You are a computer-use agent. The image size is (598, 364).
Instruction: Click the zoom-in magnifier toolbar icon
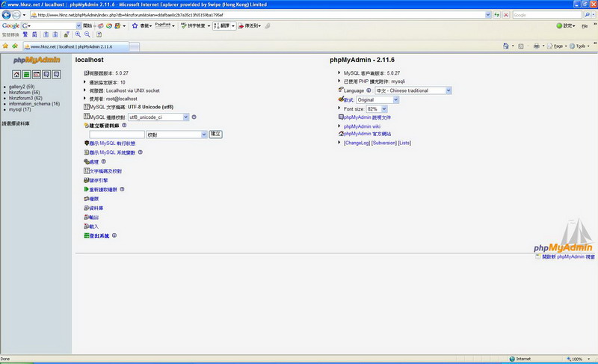(x=78, y=34)
